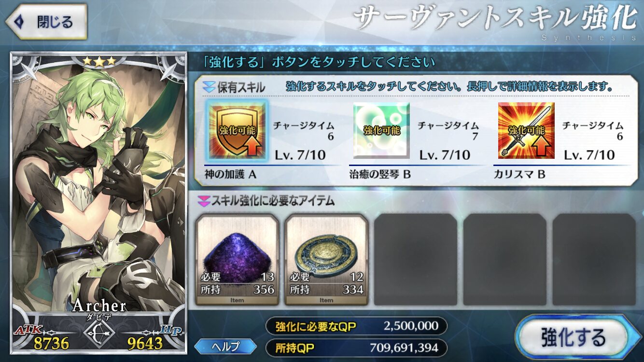The image size is (644, 362).
Task: Click the 強化に必要なQP cost field
Action: click(357, 326)
